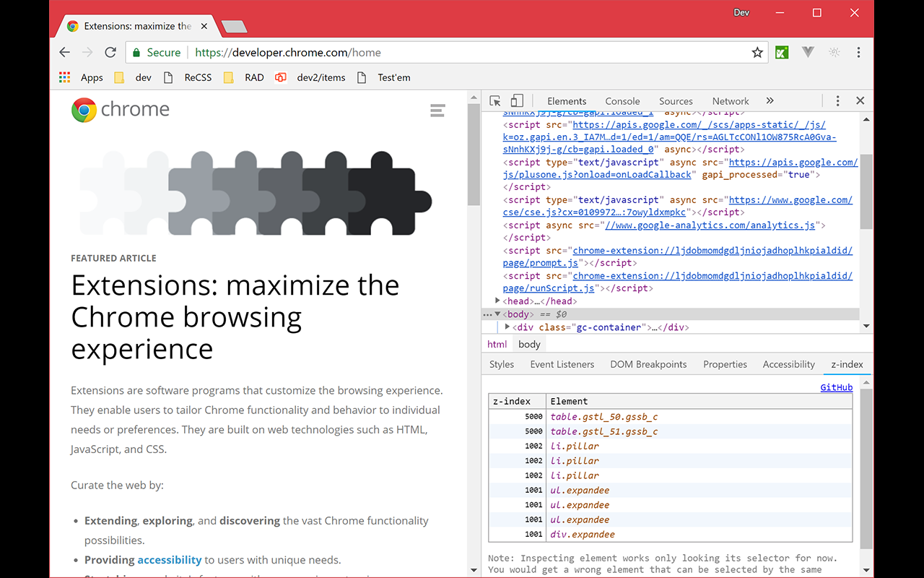
Task: Click the green Secure badge in the omnibox
Action: (156, 52)
